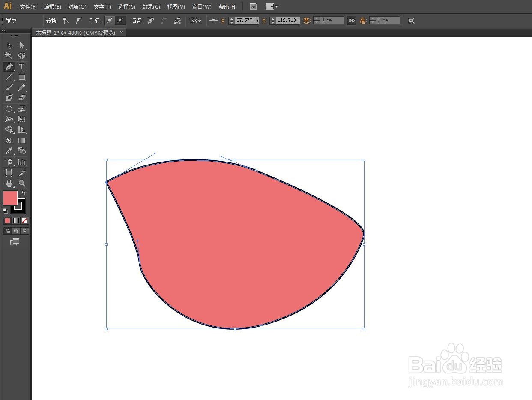
Task: Select the Symbol Sprayer tool
Action: 9,162
